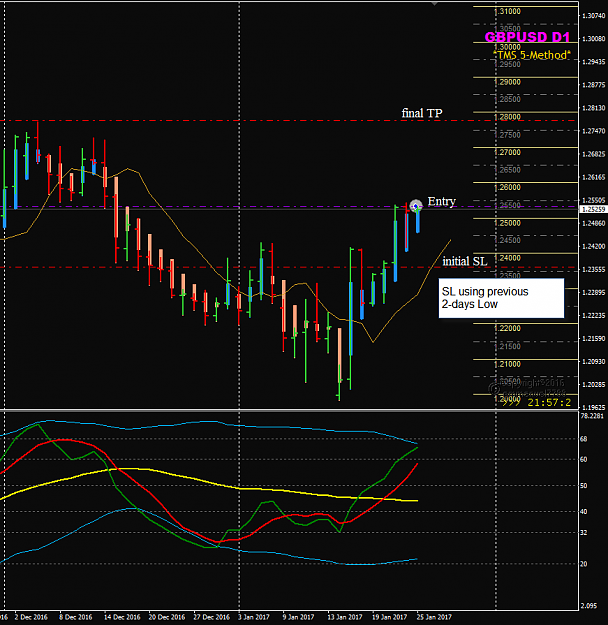
Task: Click the 1.28000 level label near the TP line
Action: (508, 117)
